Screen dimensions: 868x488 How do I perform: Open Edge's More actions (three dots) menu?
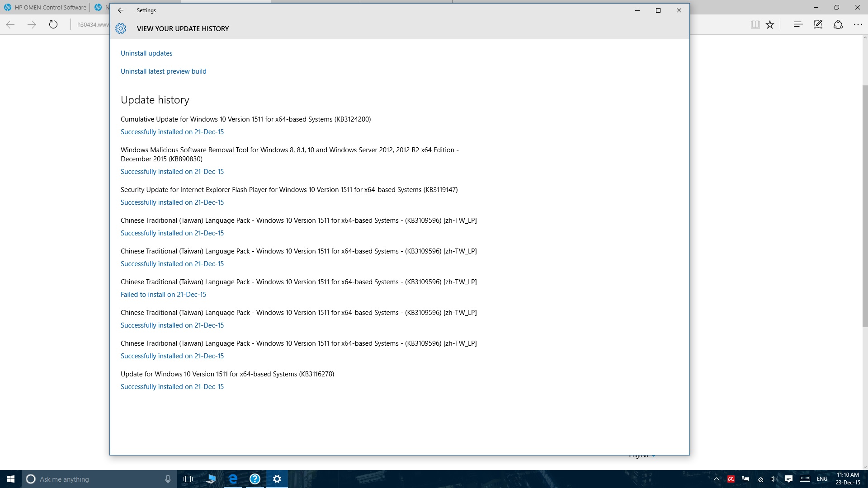tap(858, 24)
